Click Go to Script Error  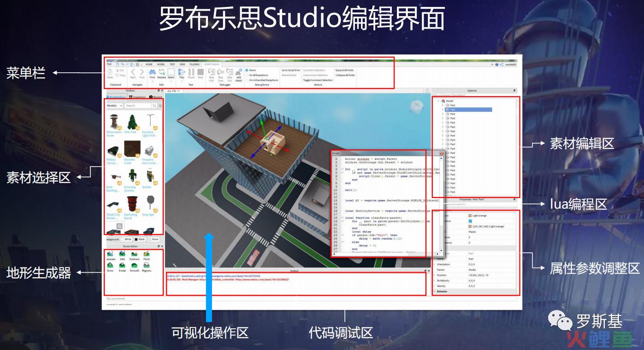pyautogui.click(x=291, y=70)
